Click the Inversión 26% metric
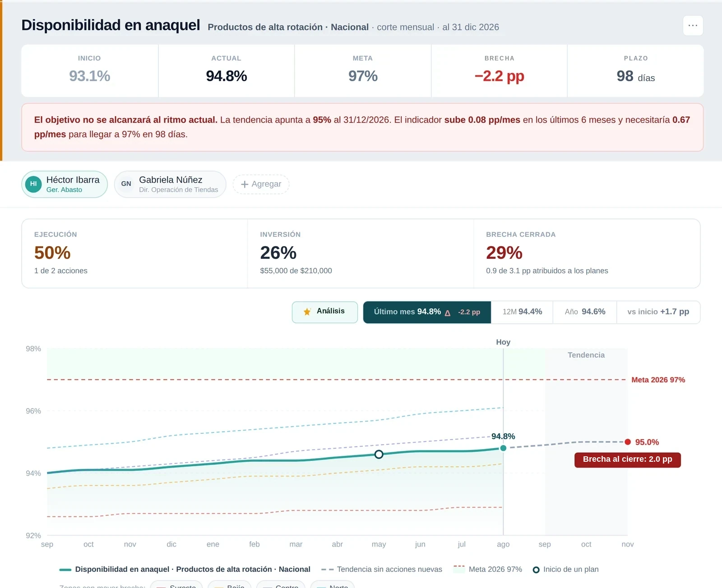 (x=361, y=253)
